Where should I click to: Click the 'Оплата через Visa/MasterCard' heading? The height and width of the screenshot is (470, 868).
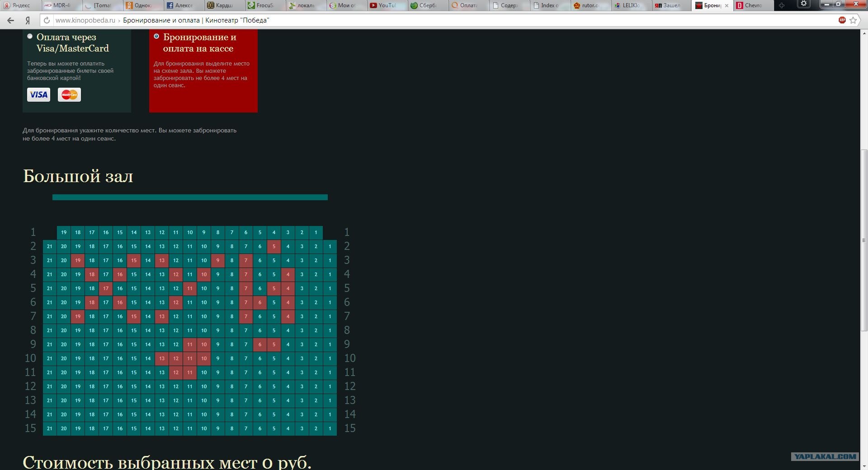pyautogui.click(x=73, y=42)
